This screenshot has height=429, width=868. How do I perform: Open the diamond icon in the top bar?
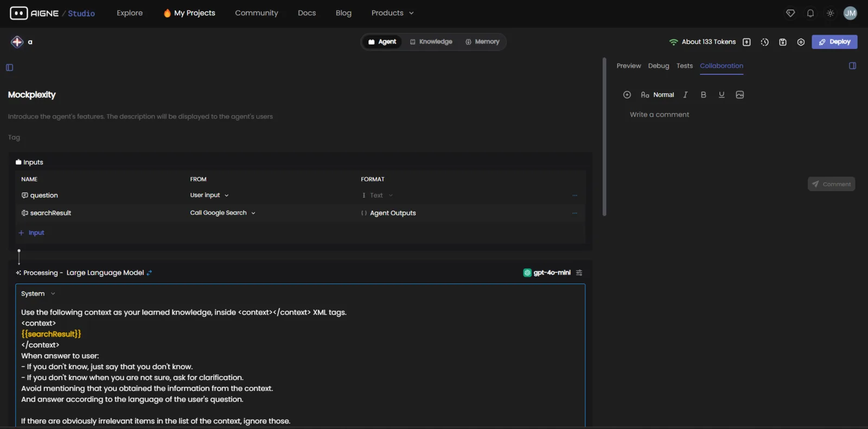tap(790, 13)
